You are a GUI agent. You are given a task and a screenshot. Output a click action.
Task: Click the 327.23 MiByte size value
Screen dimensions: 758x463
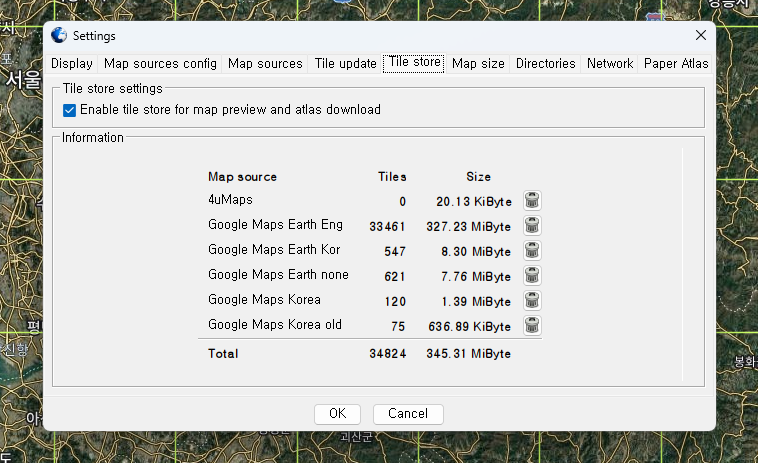(x=468, y=227)
